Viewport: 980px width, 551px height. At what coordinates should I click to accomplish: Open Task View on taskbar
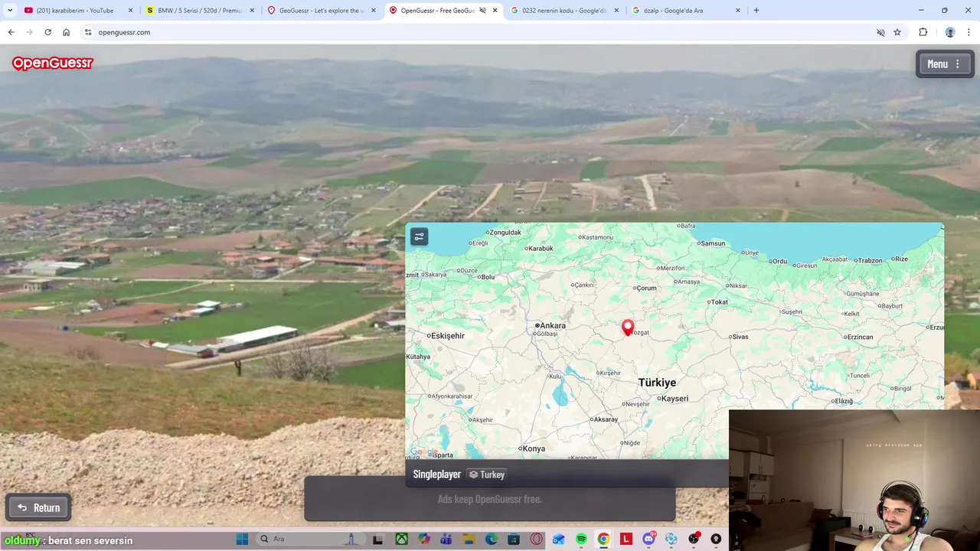tap(377, 539)
